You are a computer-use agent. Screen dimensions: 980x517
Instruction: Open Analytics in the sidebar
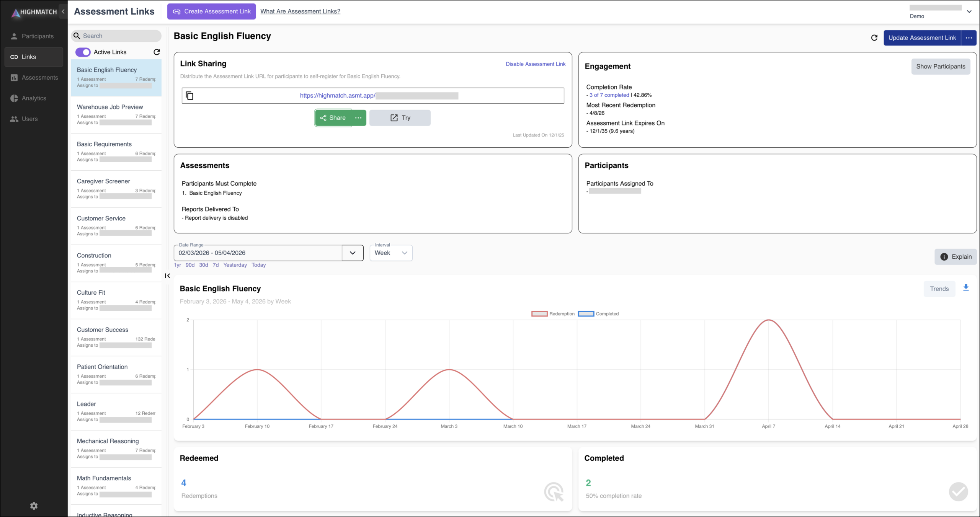pos(34,98)
